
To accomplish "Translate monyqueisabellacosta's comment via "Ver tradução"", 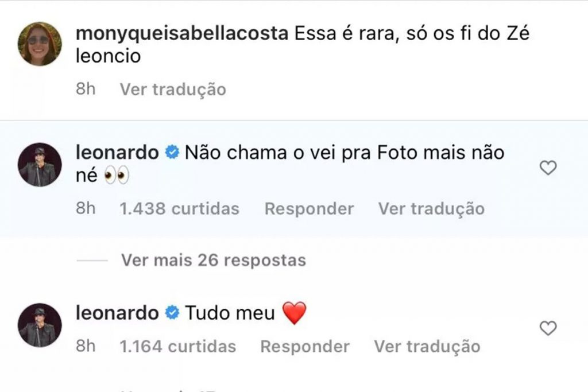I will point(173,90).
